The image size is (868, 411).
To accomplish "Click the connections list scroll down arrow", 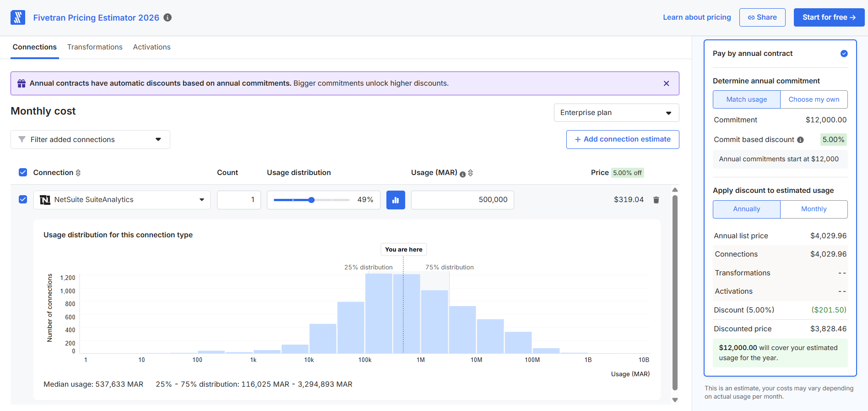I will 675,400.
